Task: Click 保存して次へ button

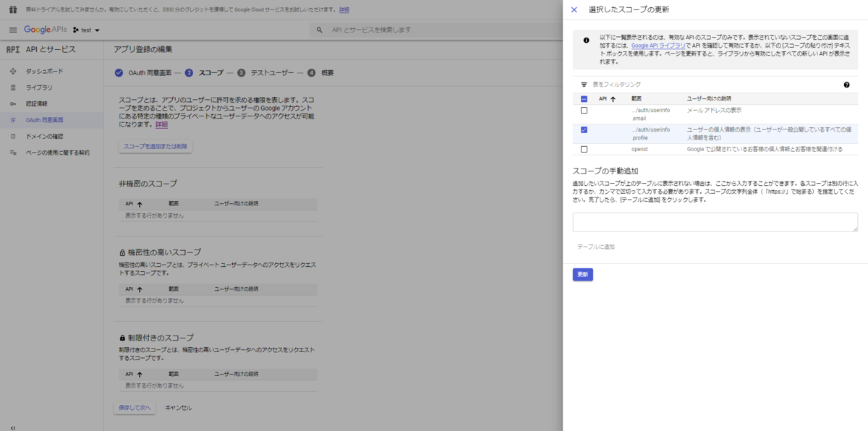Action: pyautogui.click(x=135, y=408)
